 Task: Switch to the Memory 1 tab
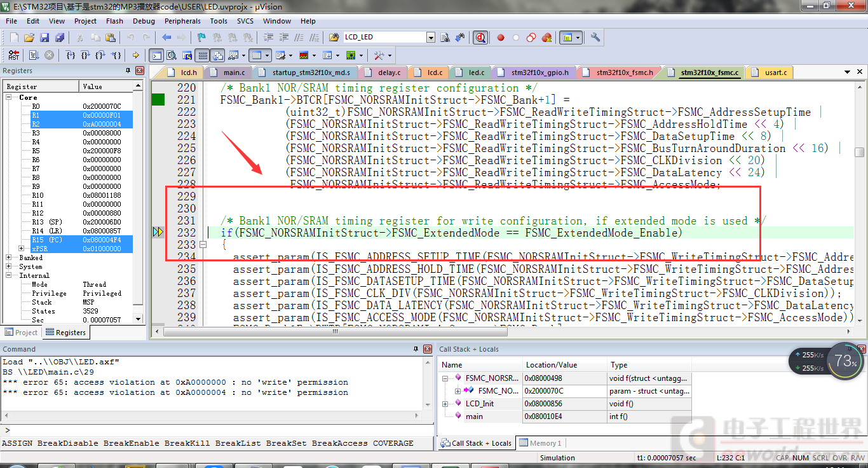click(x=539, y=443)
